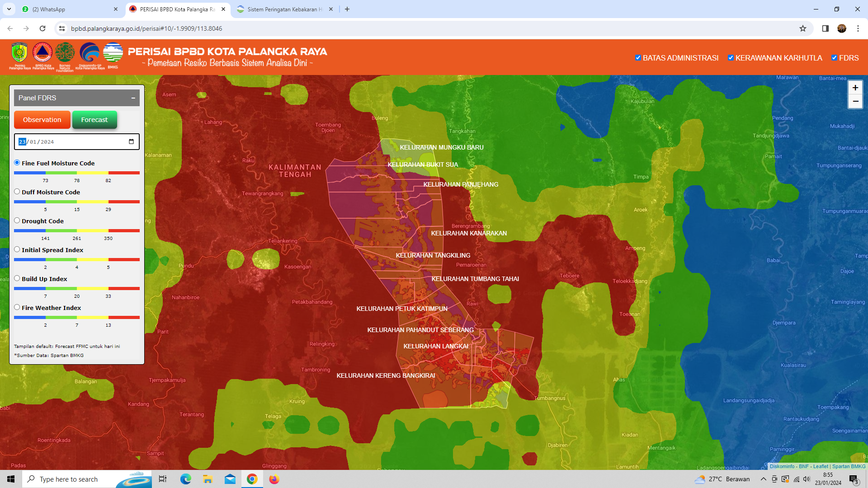The image size is (868, 488).
Task: Click Drought Code color scale bar
Action: click(77, 230)
